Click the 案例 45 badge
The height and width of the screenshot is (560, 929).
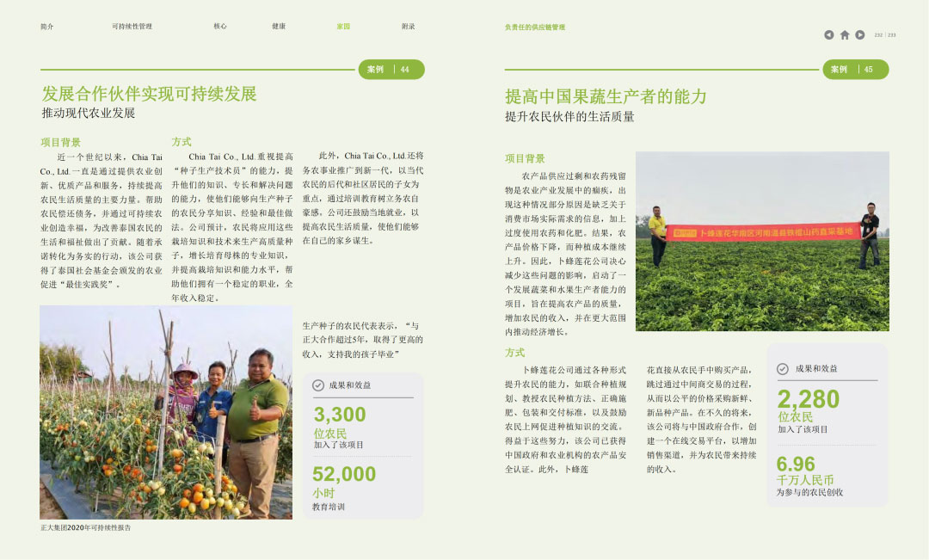(855, 70)
